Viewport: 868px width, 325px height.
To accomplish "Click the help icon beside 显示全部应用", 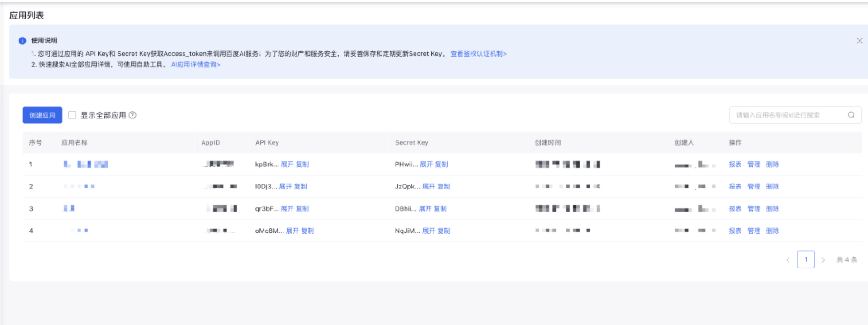I will coord(132,115).
